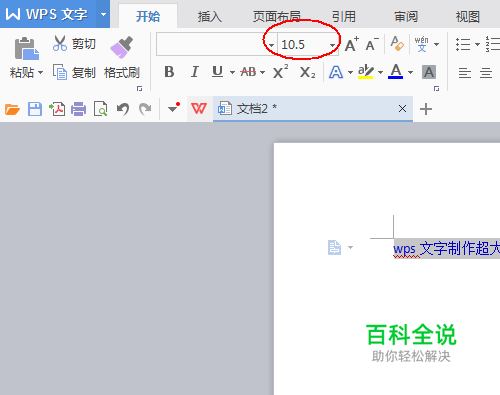Expand the font name dropdown arrow
This screenshot has width=500, height=395.
point(272,45)
